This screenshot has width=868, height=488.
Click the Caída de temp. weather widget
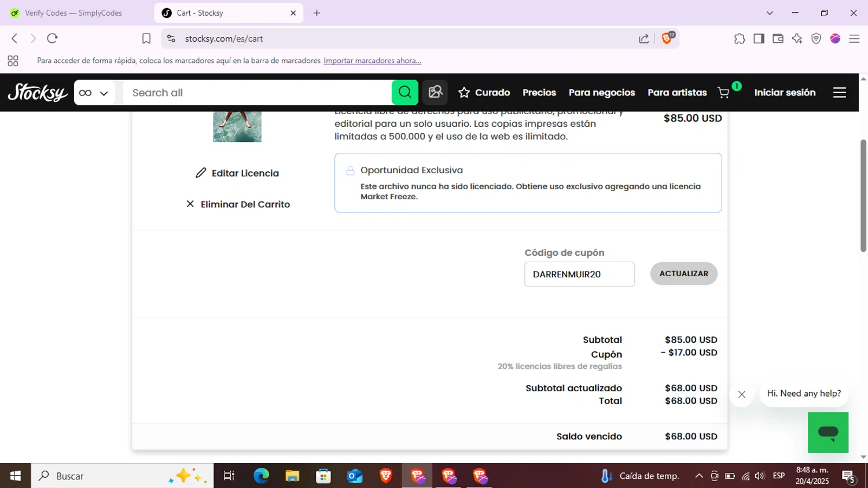pyautogui.click(x=640, y=476)
